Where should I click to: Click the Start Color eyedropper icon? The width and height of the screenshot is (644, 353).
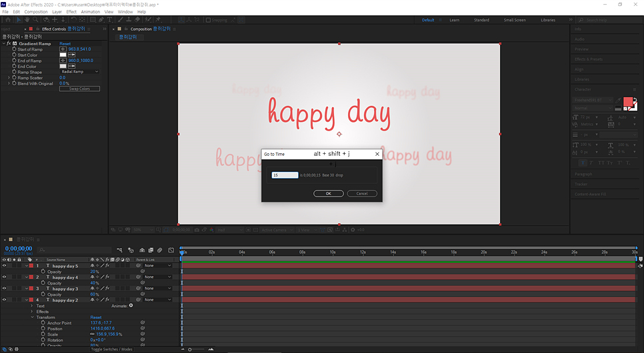pyautogui.click(x=71, y=55)
